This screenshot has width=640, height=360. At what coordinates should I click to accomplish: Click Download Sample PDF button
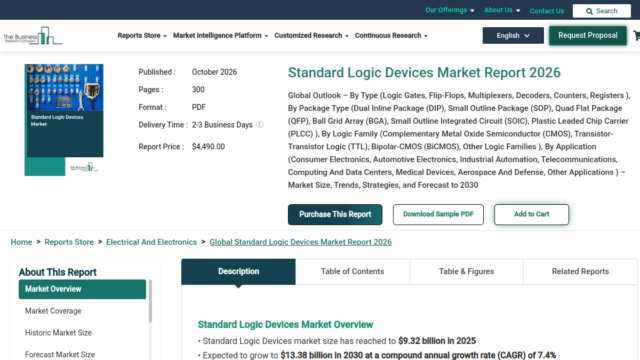tap(438, 214)
